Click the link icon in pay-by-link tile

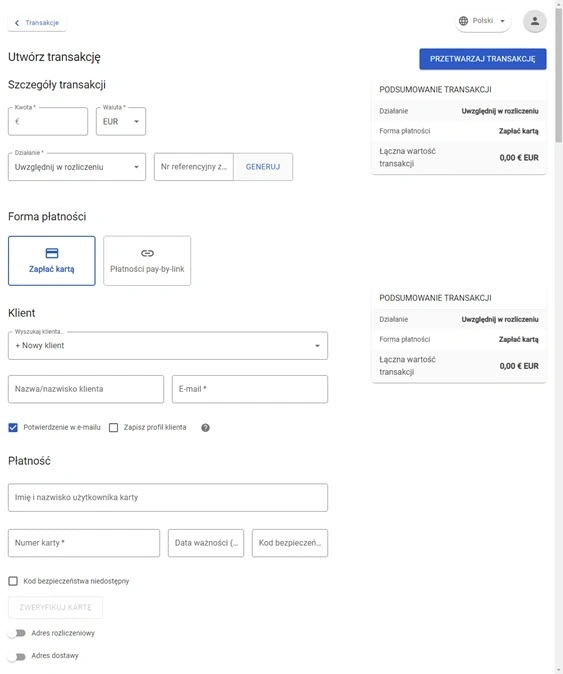pyautogui.click(x=147, y=253)
